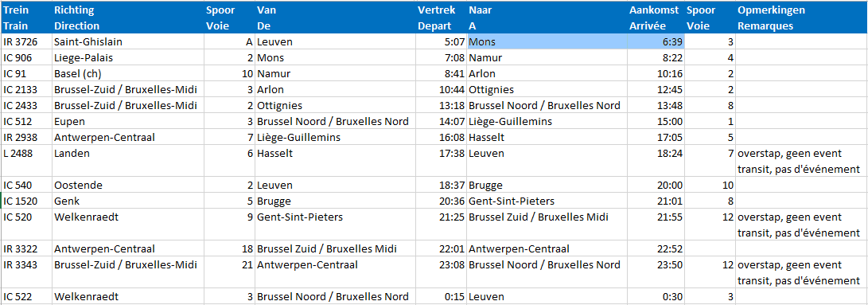Click the IC 522 train cell

tap(26, 296)
